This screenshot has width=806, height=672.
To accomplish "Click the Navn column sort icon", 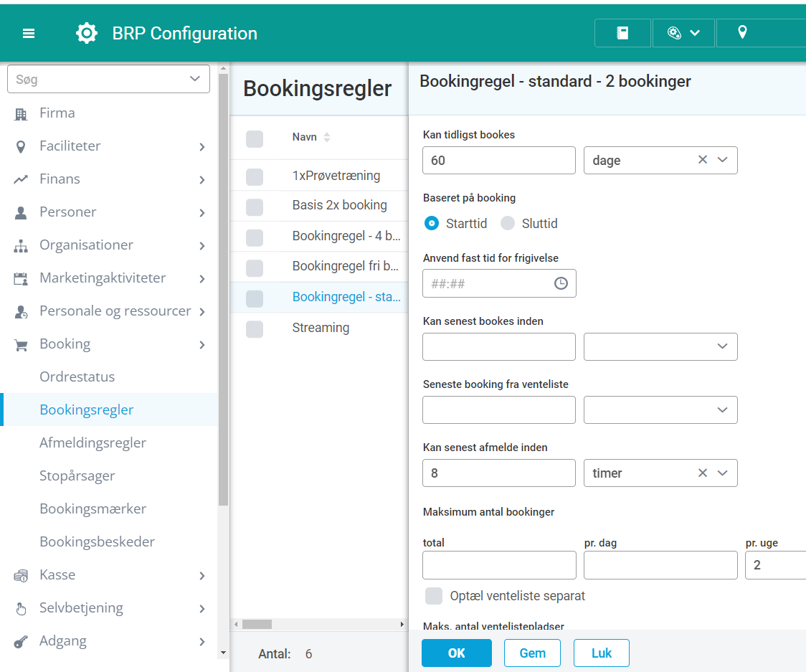I will pyautogui.click(x=327, y=137).
